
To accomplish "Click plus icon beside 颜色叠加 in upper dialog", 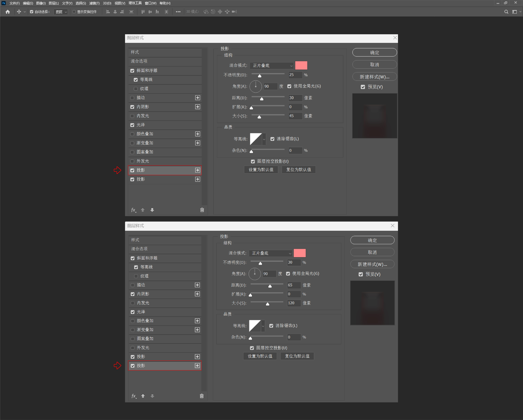I will coord(198,134).
